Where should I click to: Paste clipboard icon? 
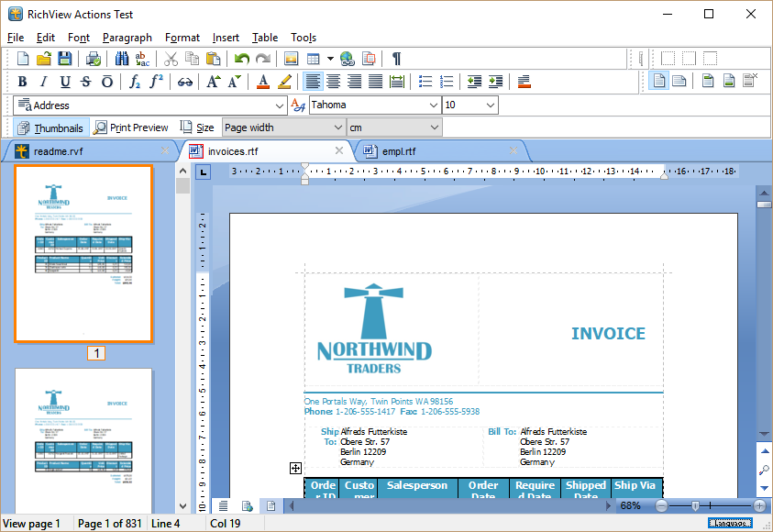tap(213, 59)
